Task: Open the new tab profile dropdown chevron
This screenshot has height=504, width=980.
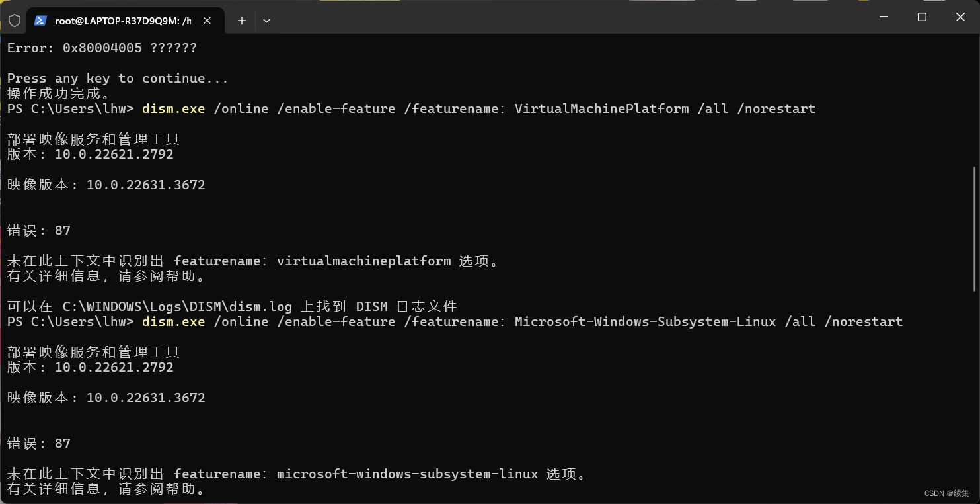Action: 266,21
